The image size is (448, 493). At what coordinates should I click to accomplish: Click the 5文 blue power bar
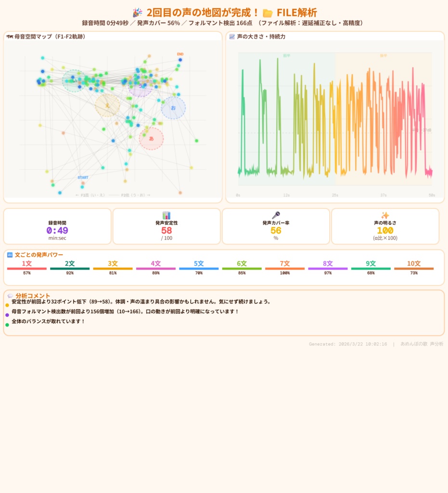(x=199, y=269)
